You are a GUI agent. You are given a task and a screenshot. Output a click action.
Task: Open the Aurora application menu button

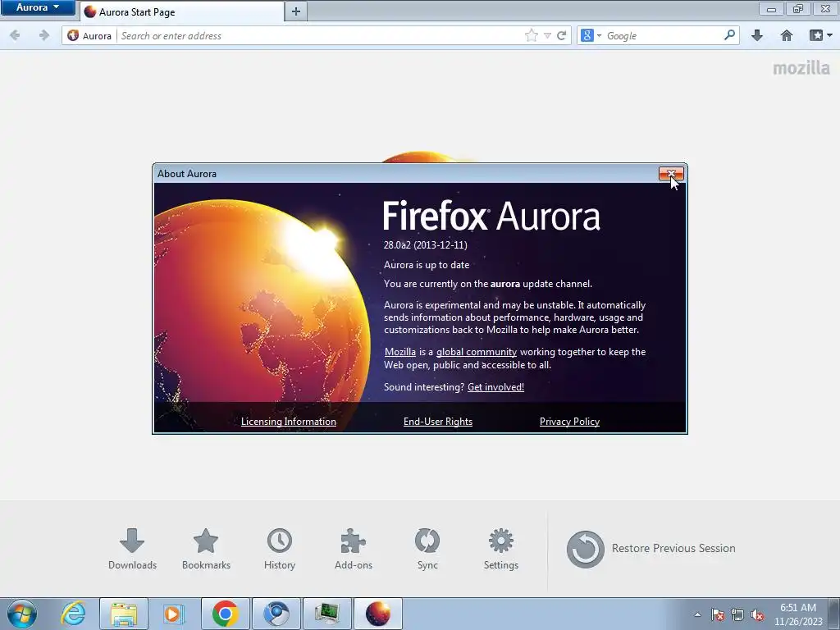38,7
